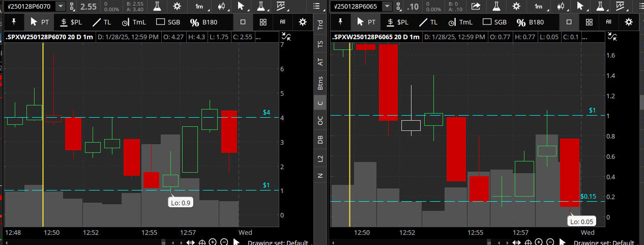
Task: Open left chart settings gear in top toolbar
Action: tap(177, 6)
